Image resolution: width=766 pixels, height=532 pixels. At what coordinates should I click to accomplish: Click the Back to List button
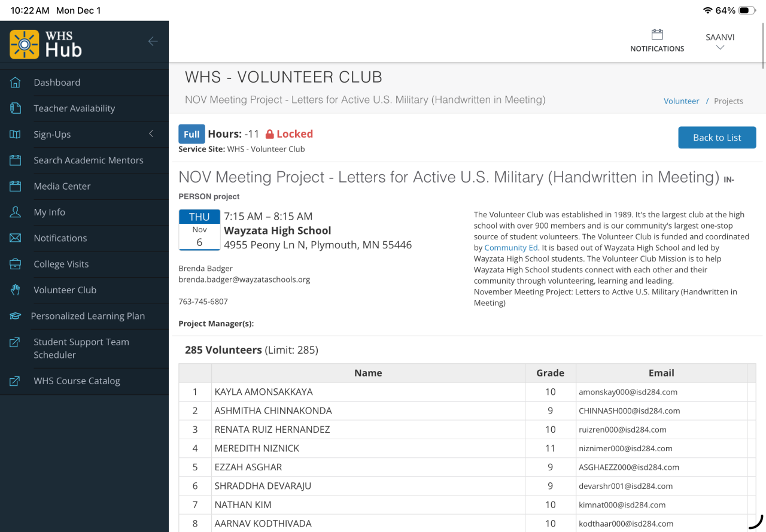click(717, 138)
